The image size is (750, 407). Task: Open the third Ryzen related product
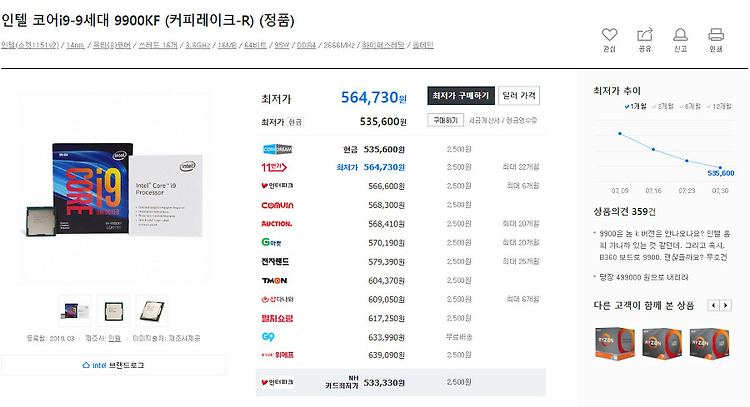709,343
